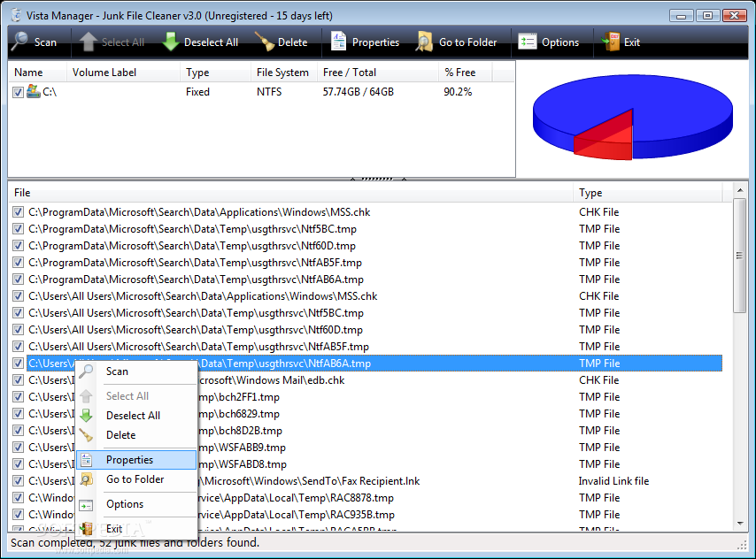
Task: Click the Invalid Link file type cell
Action: (613, 481)
